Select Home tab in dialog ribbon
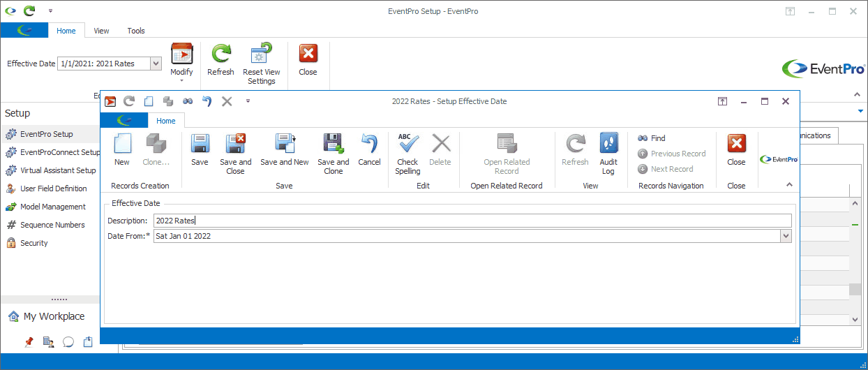868x370 pixels. (166, 121)
